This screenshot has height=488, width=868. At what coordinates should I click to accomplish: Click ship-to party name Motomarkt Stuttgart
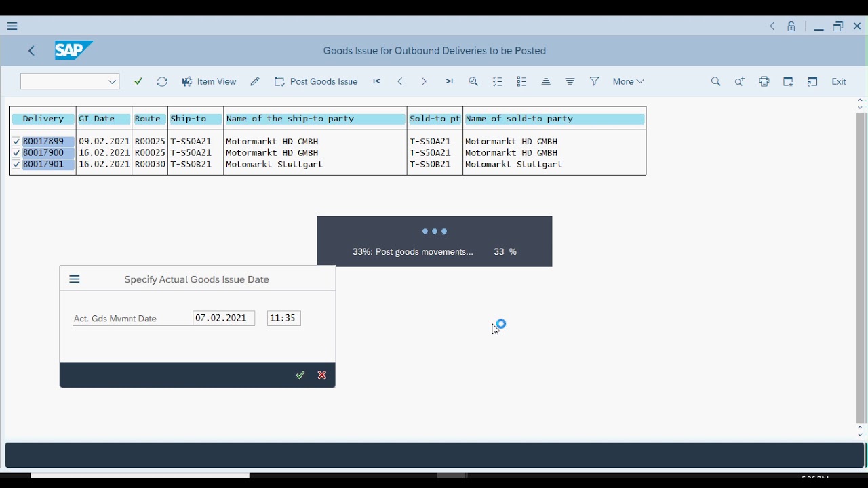[275, 165]
